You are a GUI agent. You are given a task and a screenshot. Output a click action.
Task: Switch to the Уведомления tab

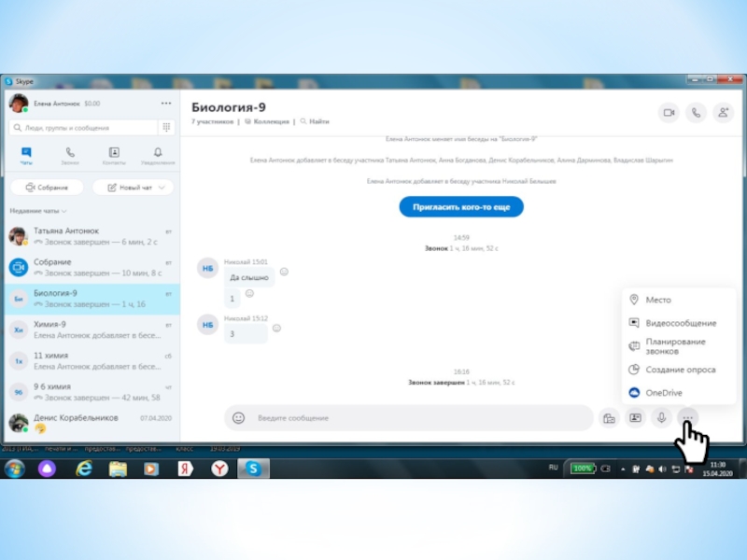pyautogui.click(x=158, y=156)
